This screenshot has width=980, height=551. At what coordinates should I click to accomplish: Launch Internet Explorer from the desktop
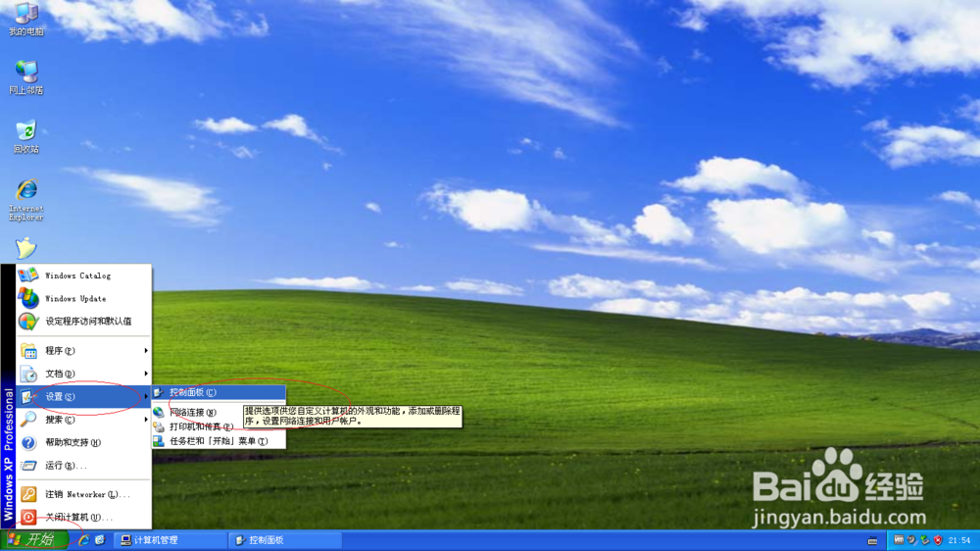26,200
